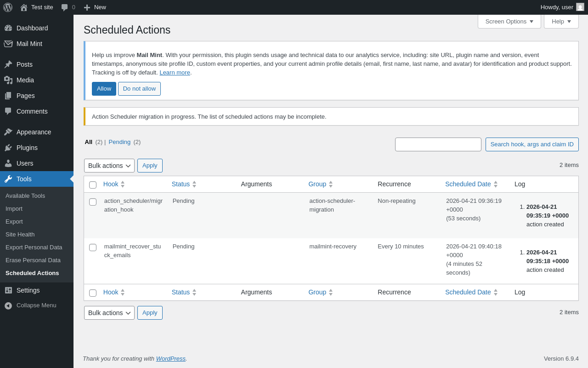The height and width of the screenshot is (368, 588).
Task: Click the Mail Mint envelope icon
Action: [8, 44]
